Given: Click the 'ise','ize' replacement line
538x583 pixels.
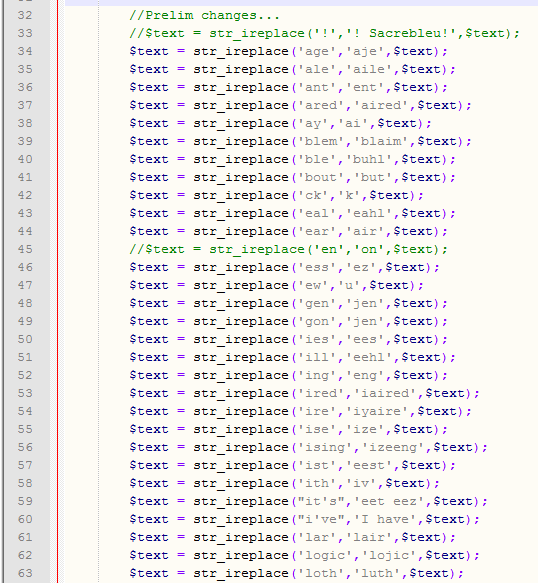Looking at the screenshot, I should pos(289,429).
